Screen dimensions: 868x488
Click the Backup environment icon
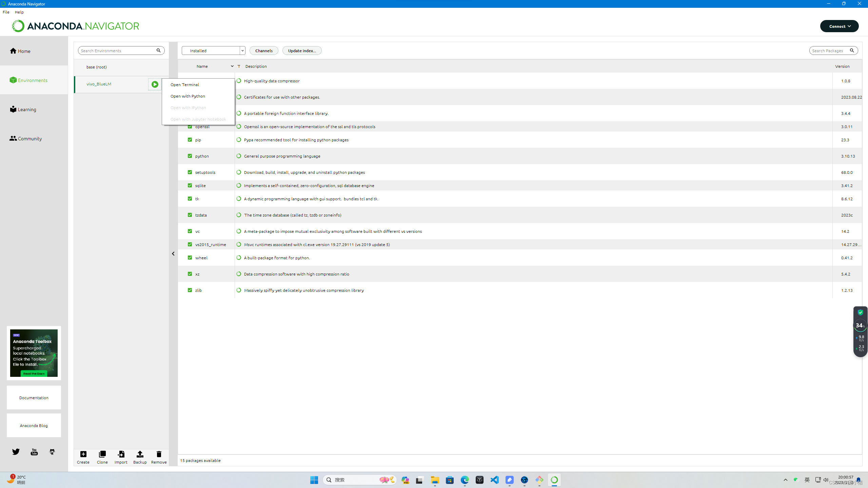[140, 454]
